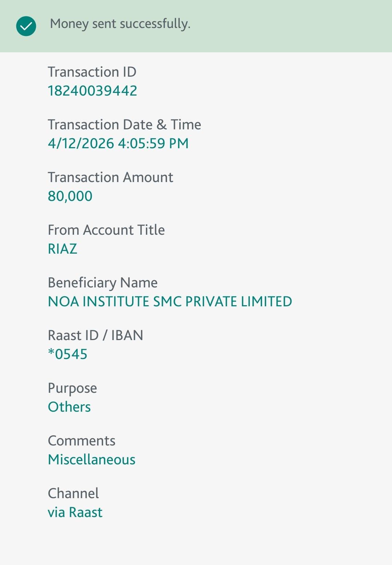Select the "via Raast" channel value
This screenshot has width=392, height=565.
click(x=75, y=512)
